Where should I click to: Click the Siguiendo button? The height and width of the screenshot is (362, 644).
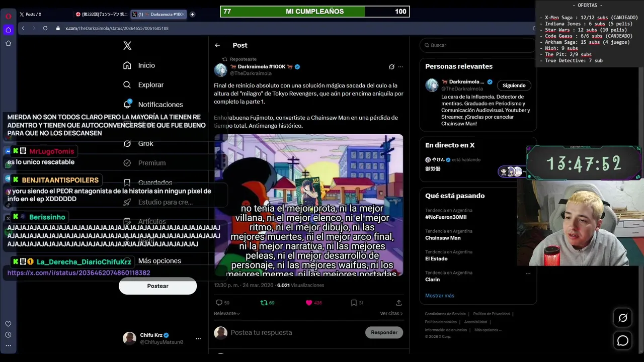(x=514, y=85)
